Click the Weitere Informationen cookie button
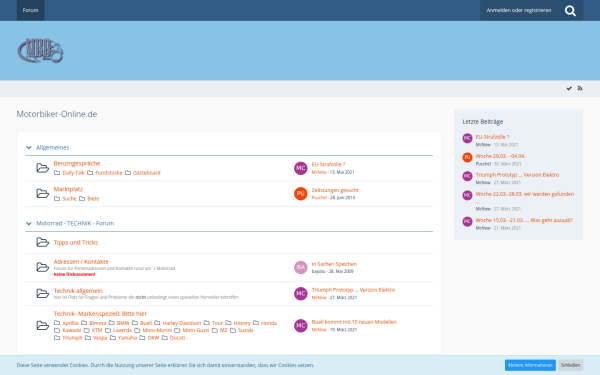 click(530, 365)
